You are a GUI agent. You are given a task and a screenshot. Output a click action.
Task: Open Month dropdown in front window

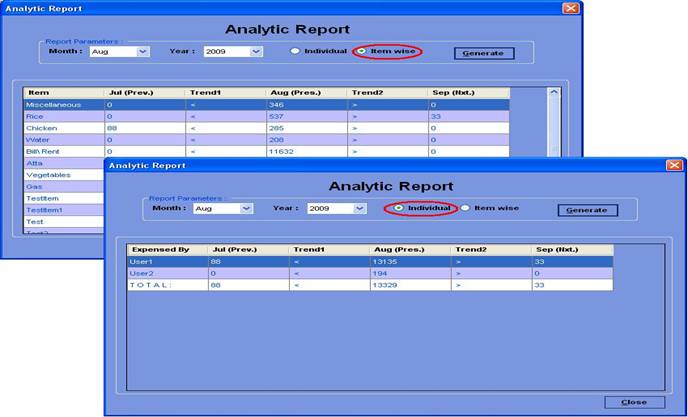click(246, 208)
